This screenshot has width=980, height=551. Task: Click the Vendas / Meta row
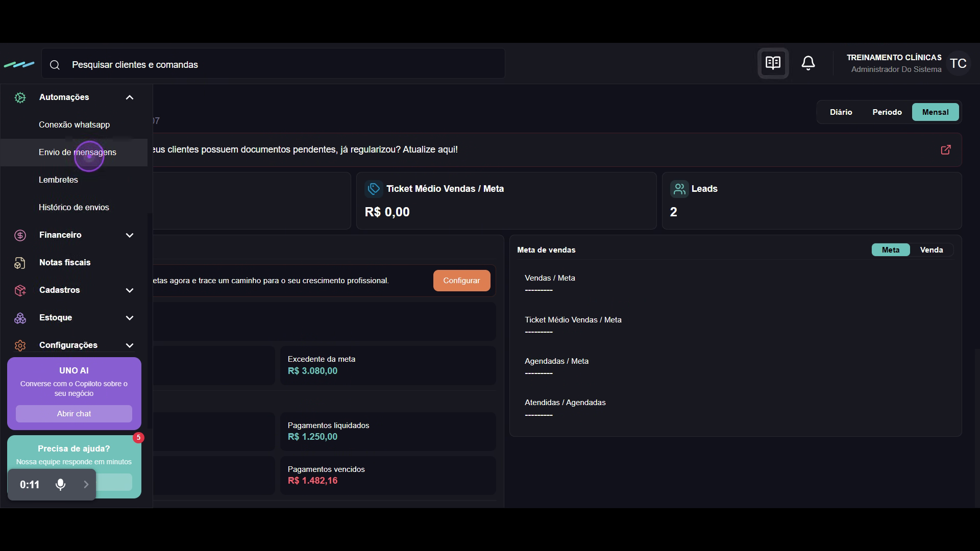tap(550, 284)
